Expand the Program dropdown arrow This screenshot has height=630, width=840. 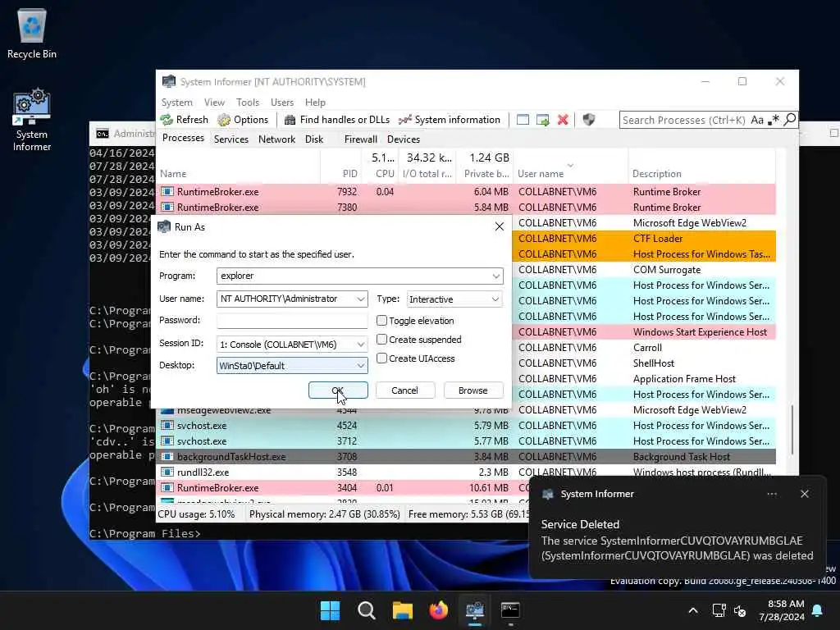[x=496, y=276]
